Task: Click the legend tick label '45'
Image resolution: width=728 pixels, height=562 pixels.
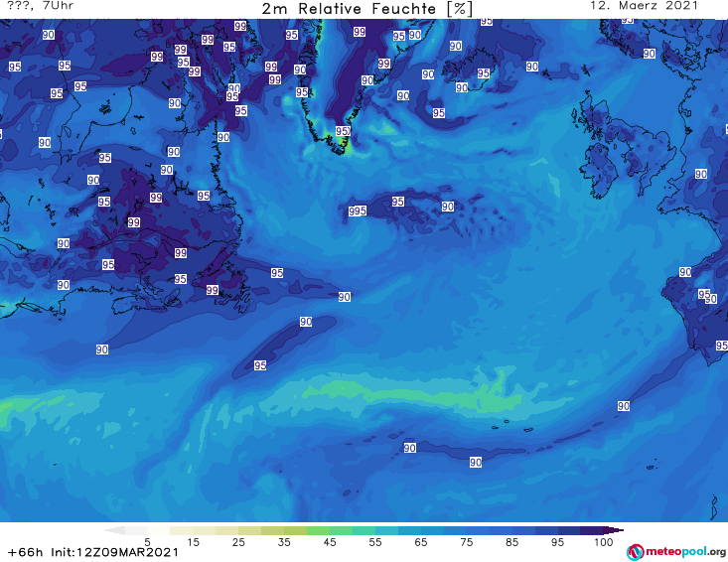Action: pos(330,542)
